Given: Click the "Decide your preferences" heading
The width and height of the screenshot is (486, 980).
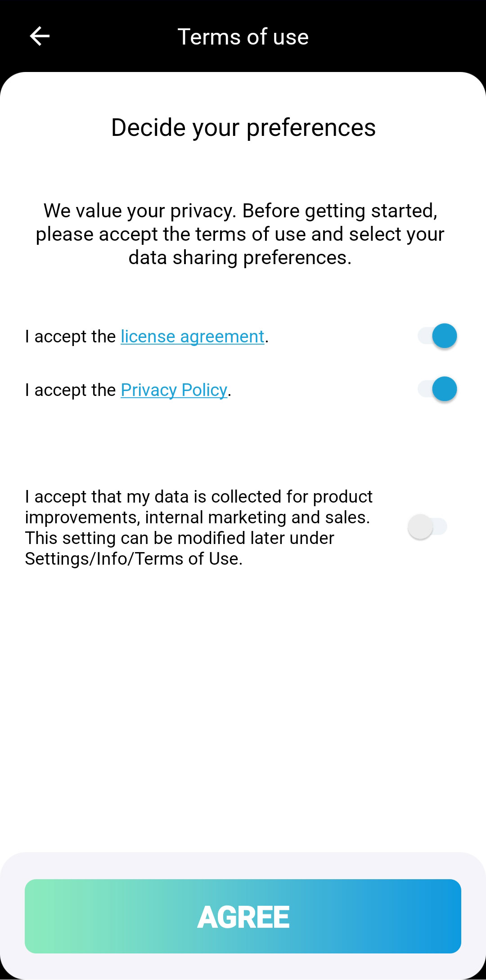Looking at the screenshot, I should point(243,127).
